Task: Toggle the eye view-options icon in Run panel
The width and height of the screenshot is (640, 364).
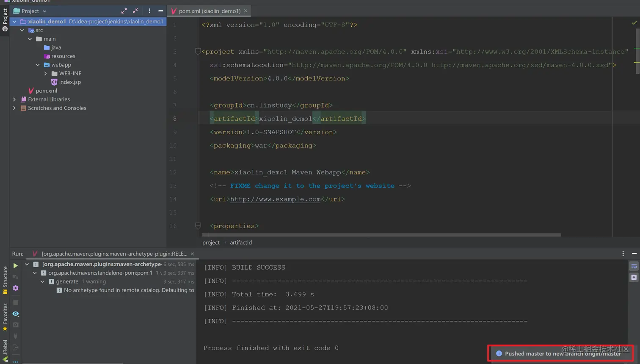Action: [16, 314]
